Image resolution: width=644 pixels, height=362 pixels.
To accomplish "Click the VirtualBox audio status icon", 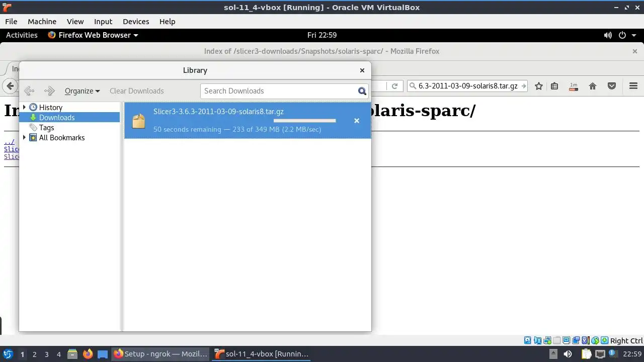I will [x=537, y=340].
